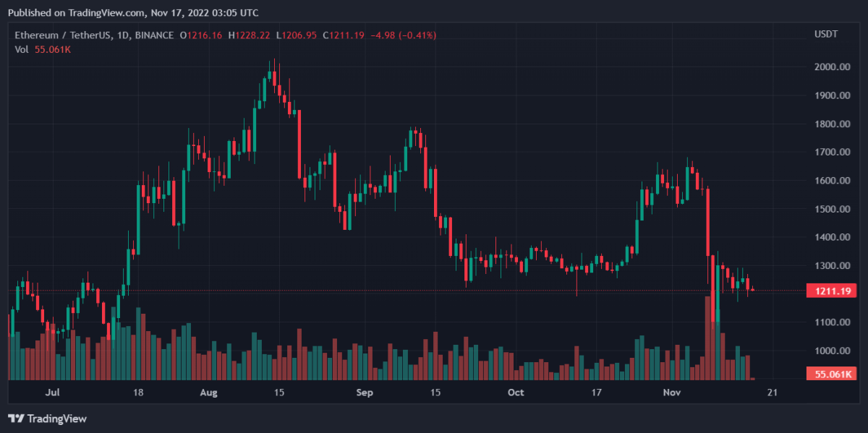Image resolution: width=868 pixels, height=433 pixels.
Task: Select the Aug marker on the time axis
Action: point(208,393)
